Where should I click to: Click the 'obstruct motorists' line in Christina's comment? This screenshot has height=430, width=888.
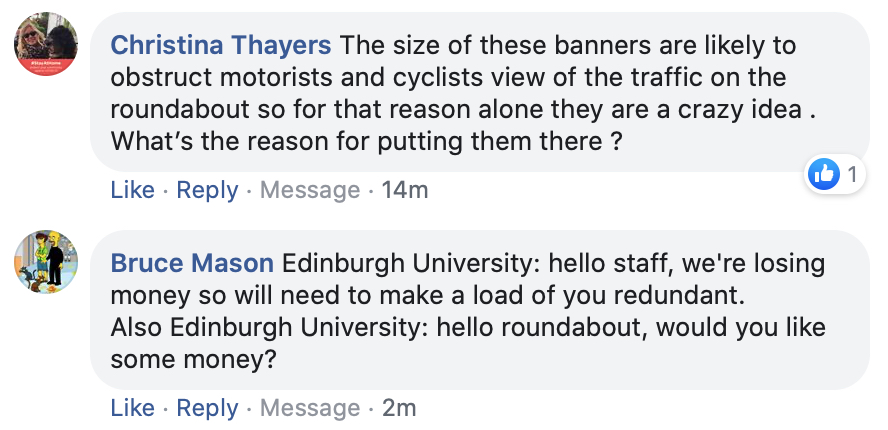(x=448, y=78)
